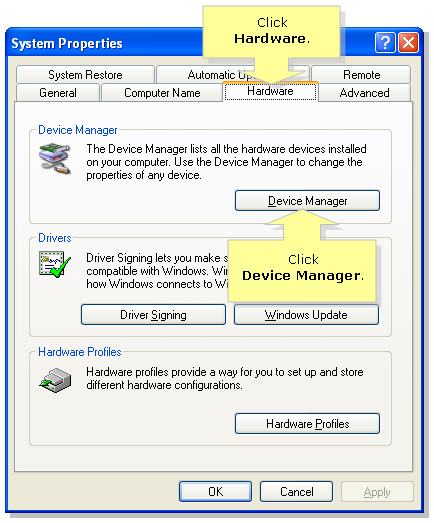The height and width of the screenshot is (523, 434).
Task: Click the greyed-out Apply button
Action: click(x=377, y=492)
